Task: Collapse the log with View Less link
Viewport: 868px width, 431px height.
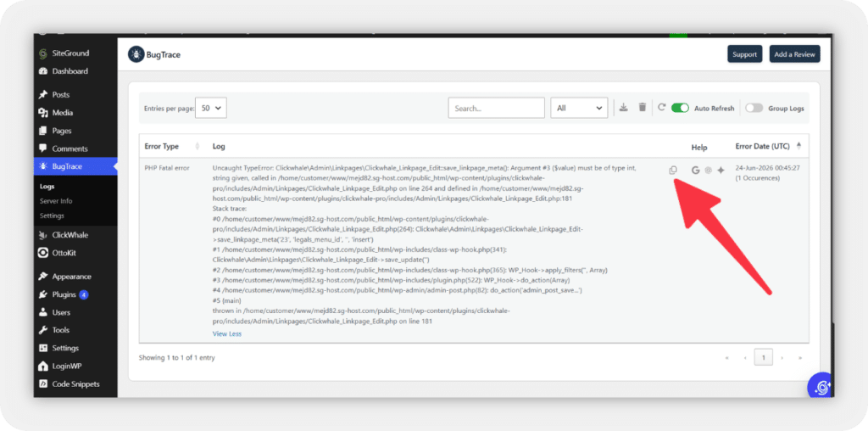Action: pos(227,333)
